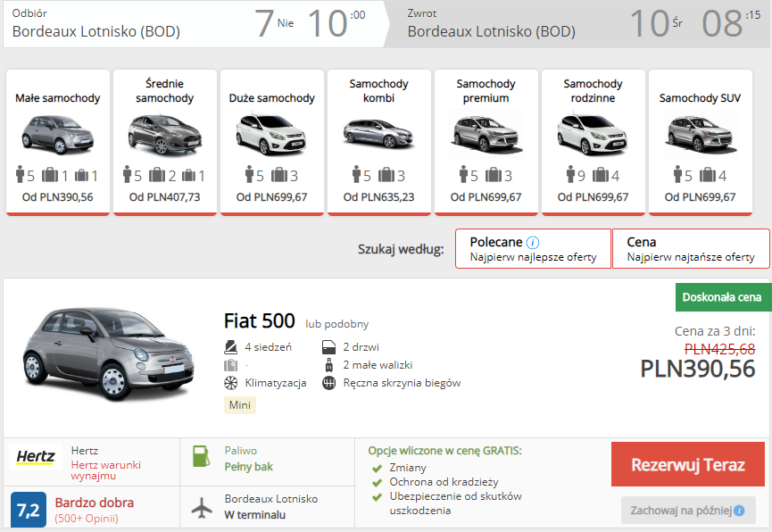The height and width of the screenshot is (532, 772).
Task: Click the Fiat 500 title
Action: tap(260, 320)
